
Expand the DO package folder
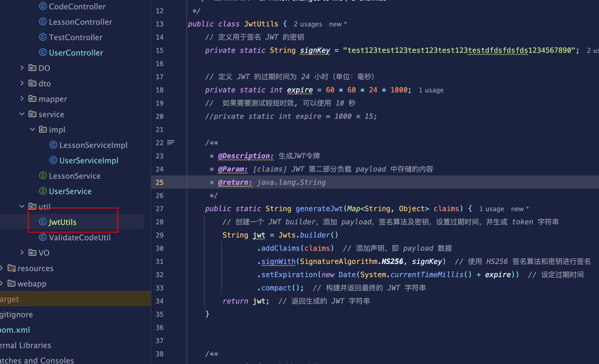click(x=22, y=68)
